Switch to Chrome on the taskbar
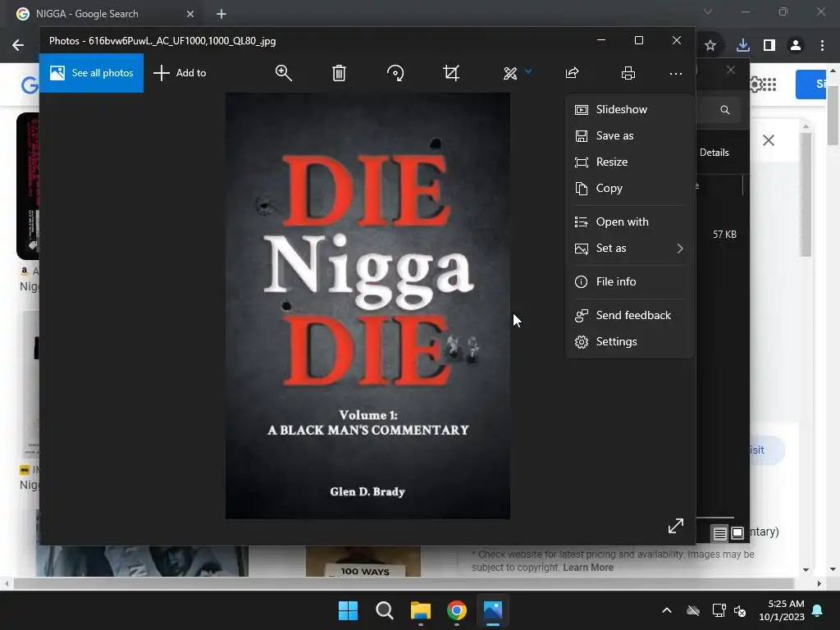The height and width of the screenshot is (630, 840). (456, 610)
